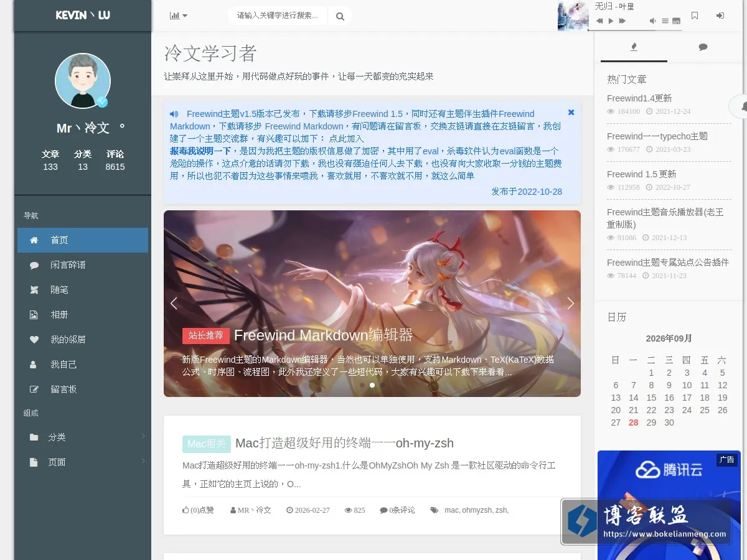This screenshot has width=747, height=560.
Task: Toggle the music player lyrics panel icon
Action: (x=677, y=21)
